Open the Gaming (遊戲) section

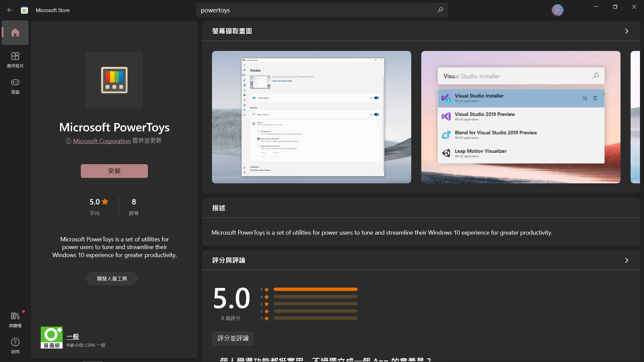coord(15,86)
